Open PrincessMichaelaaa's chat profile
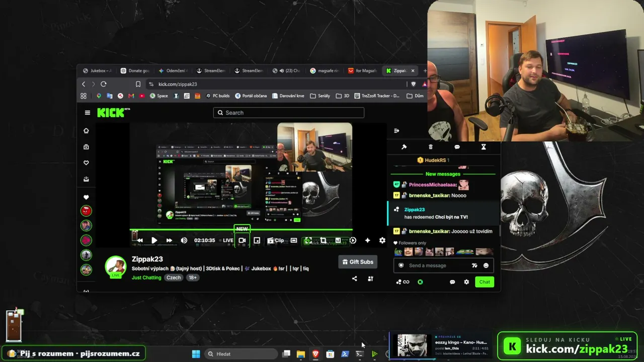The image size is (644, 362). pyautogui.click(x=433, y=185)
